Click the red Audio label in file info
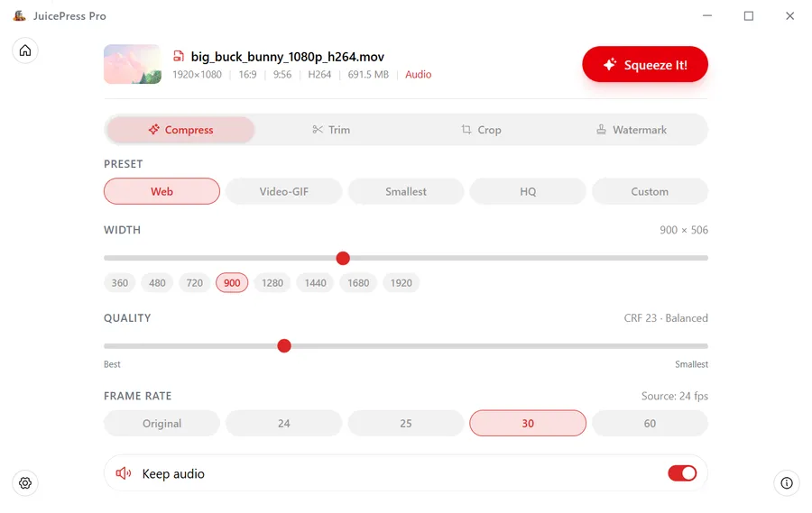 (x=419, y=75)
